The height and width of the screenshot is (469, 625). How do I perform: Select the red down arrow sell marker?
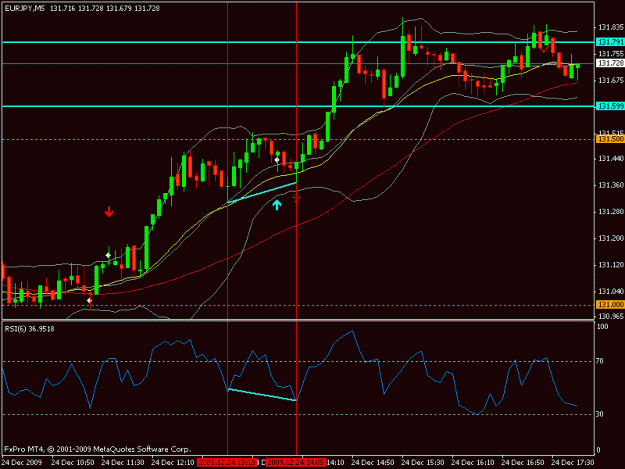point(109,212)
